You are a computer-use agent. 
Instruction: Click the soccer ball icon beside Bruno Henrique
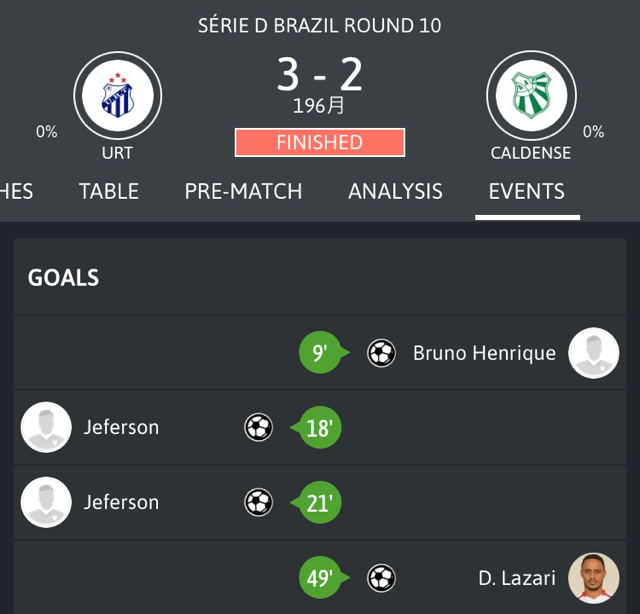[381, 353]
